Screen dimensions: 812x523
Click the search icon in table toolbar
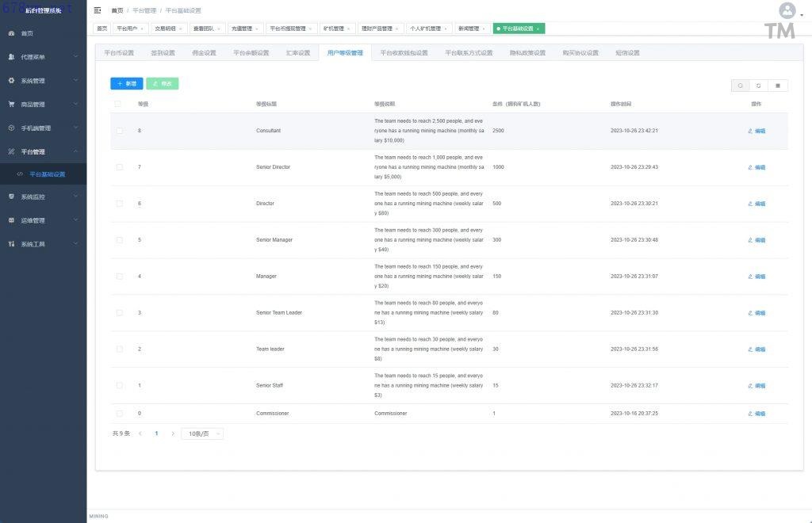(x=740, y=86)
